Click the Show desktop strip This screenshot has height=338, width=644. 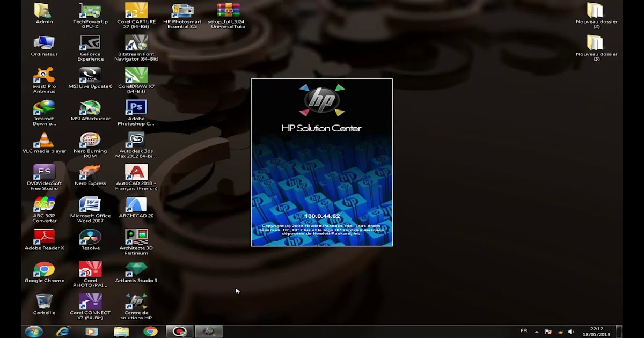click(618, 332)
